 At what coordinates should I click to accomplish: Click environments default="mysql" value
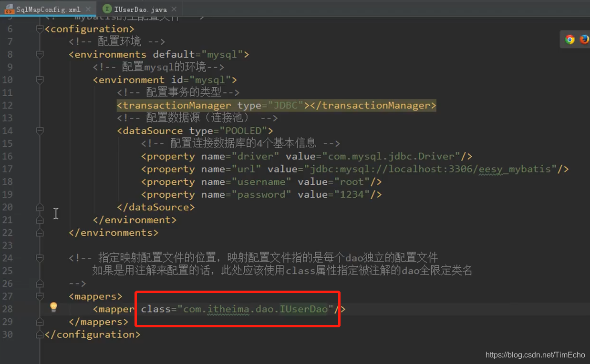(222, 54)
